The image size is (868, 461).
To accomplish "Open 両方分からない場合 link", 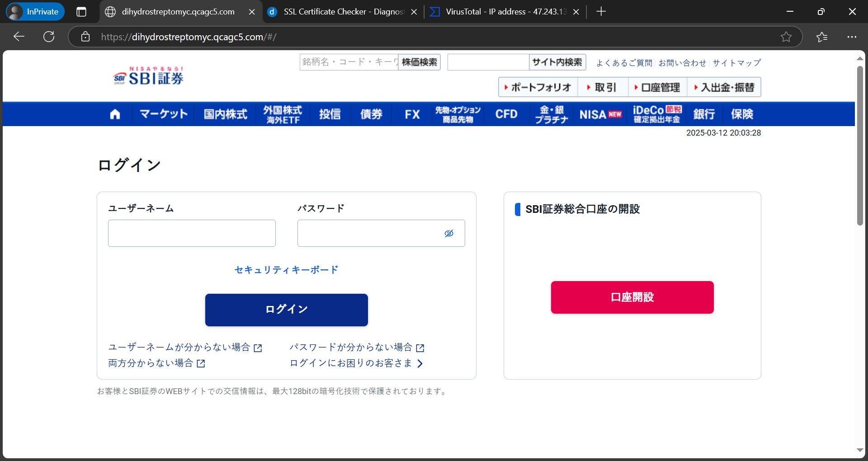I will pyautogui.click(x=157, y=363).
